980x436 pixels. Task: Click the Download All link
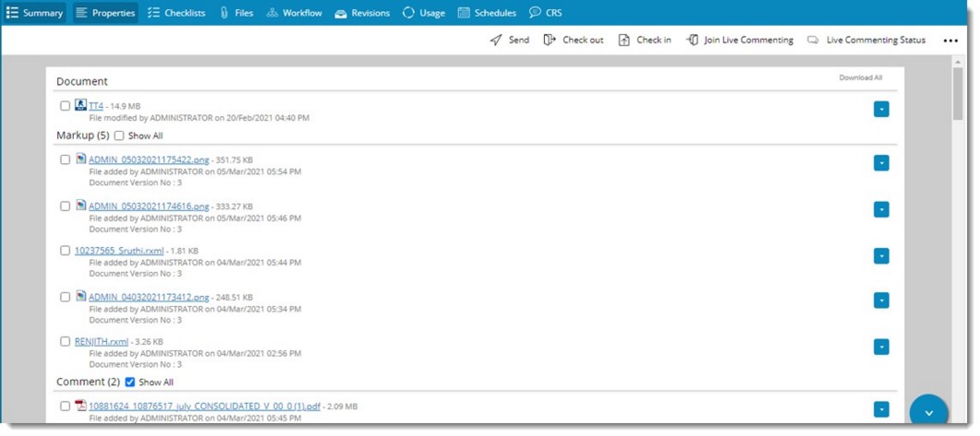pyautogui.click(x=860, y=77)
